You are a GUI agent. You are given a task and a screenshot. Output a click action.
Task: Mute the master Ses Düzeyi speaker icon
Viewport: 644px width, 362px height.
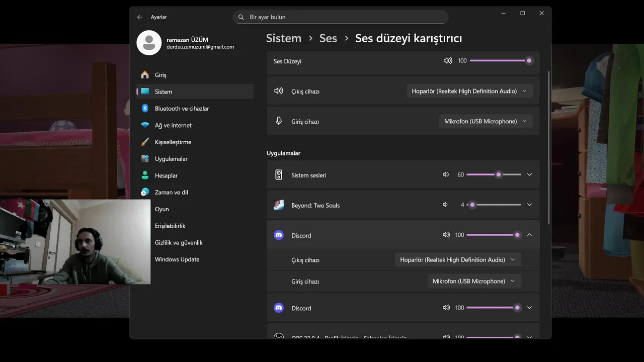pos(447,61)
